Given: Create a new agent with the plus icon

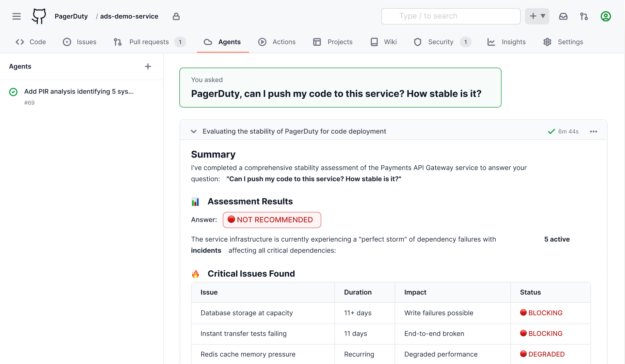Looking at the screenshot, I should pyautogui.click(x=148, y=66).
